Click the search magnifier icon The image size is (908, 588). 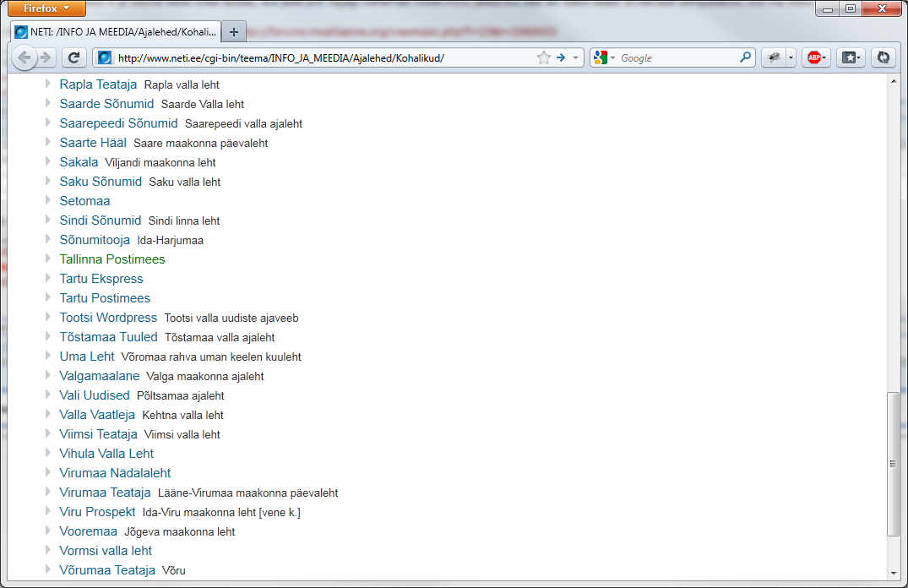[x=745, y=57]
